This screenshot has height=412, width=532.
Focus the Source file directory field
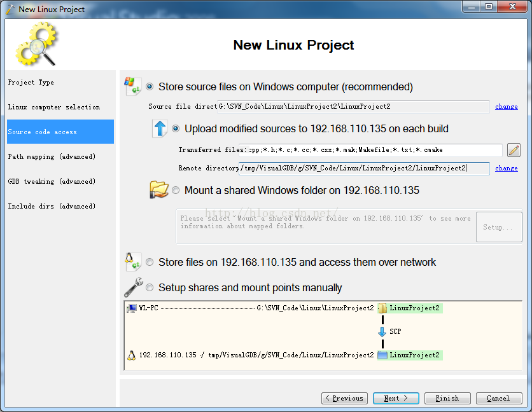(353, 106)
